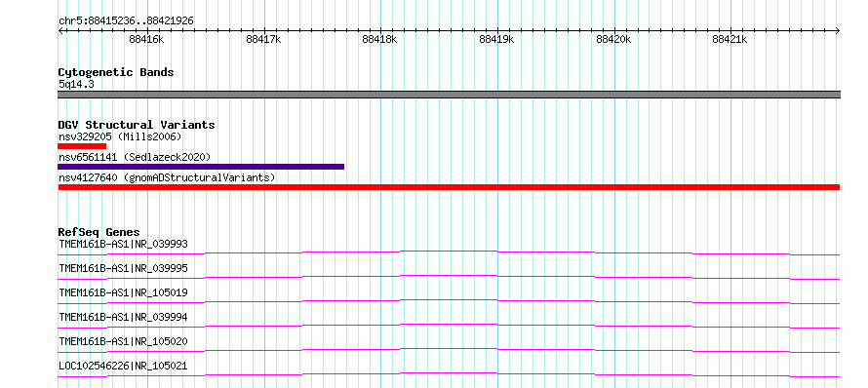Open the RefSeq Genes track heading
This screenshot has width=868, height=388.
coord(99,232)
